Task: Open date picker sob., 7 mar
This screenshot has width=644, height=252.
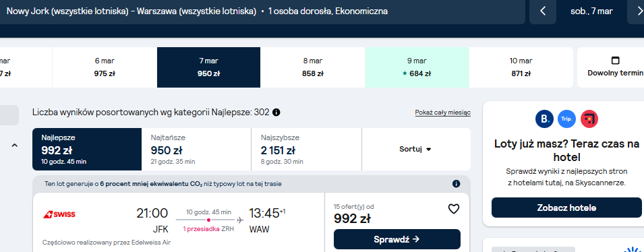Action: pyautogui.click(x=591, y=11)
